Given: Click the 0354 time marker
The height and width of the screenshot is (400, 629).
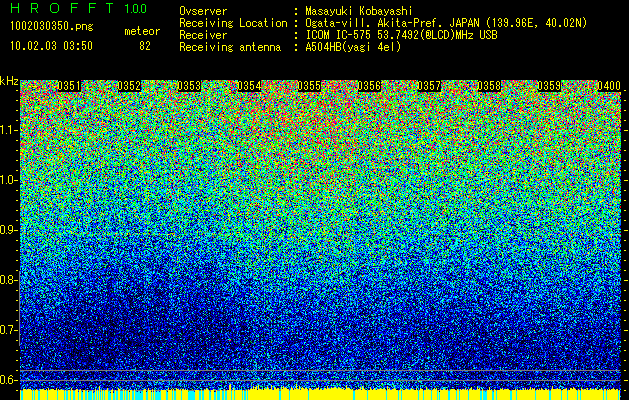Looking at the screenshot, I should (249, 86).
